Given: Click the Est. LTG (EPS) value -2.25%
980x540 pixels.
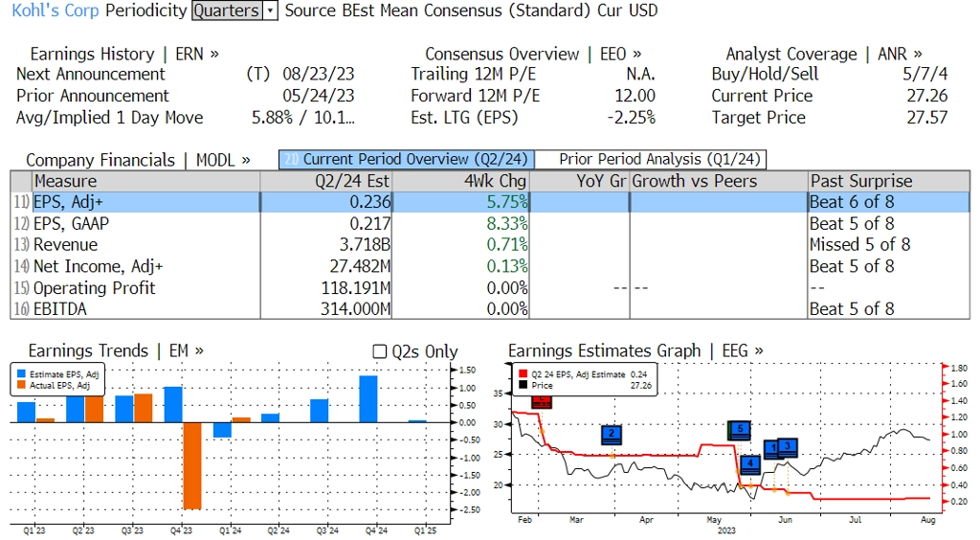Looking at the screenshot, I should [632, 118].
